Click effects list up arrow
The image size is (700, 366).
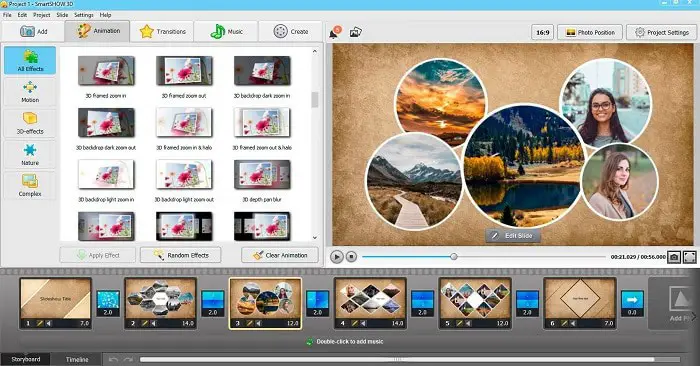[315, 51]
